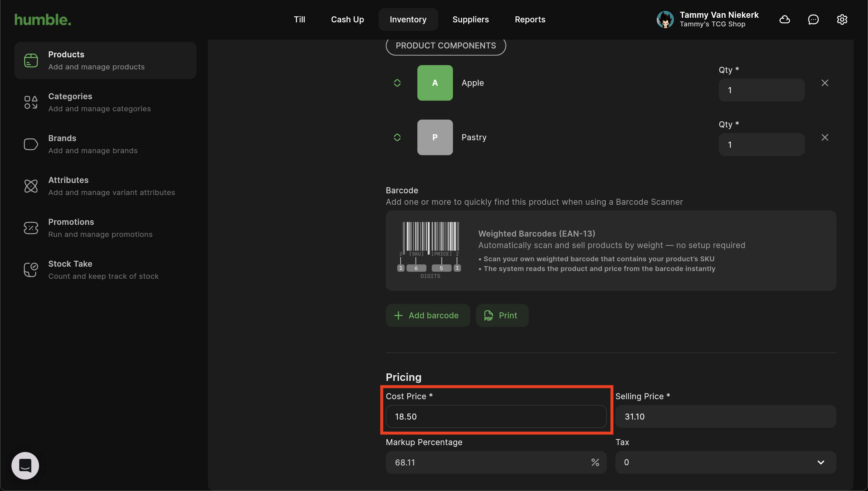Remove the Apple component

(x=824, y=83)
